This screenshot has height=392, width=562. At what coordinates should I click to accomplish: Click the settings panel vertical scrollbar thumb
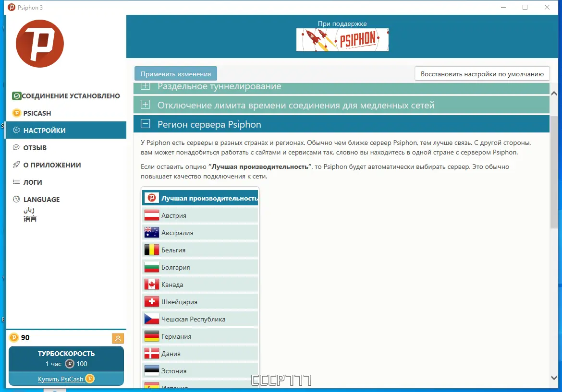click(x=554, y=172)
